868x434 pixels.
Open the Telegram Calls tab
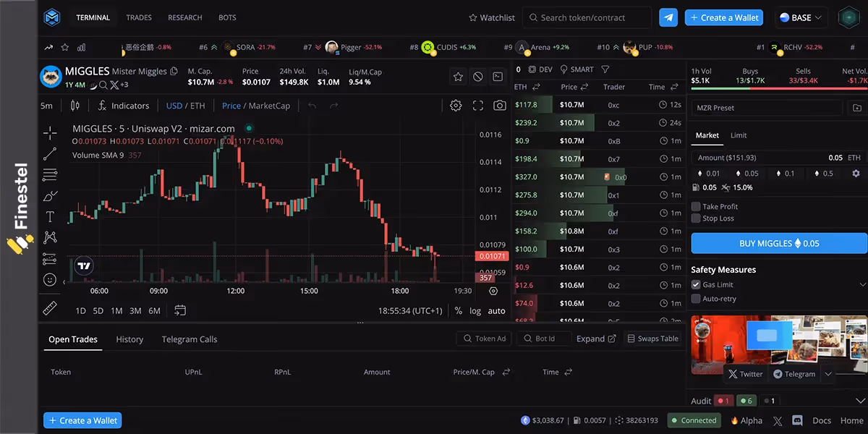tap(190, 339)
